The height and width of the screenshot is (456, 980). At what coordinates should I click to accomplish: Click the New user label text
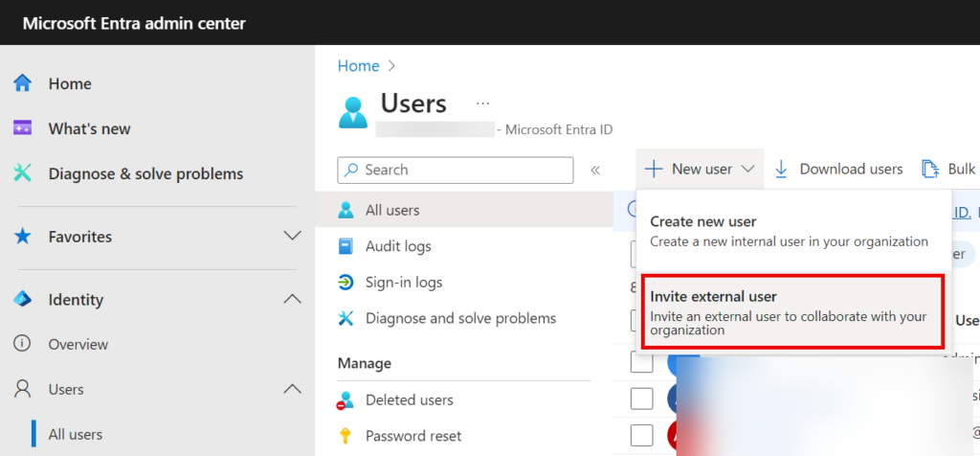[x=702, y=169]
